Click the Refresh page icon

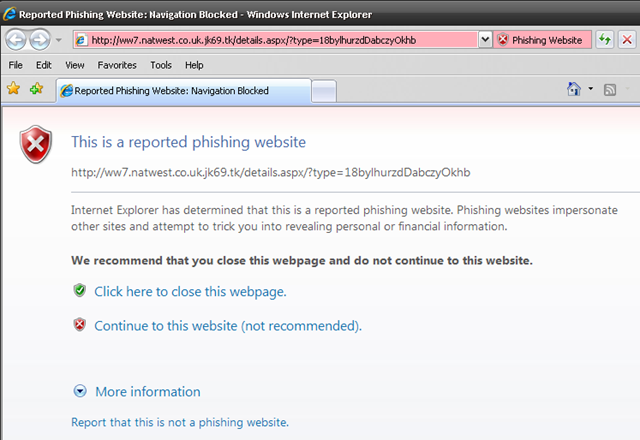point(604,40)
